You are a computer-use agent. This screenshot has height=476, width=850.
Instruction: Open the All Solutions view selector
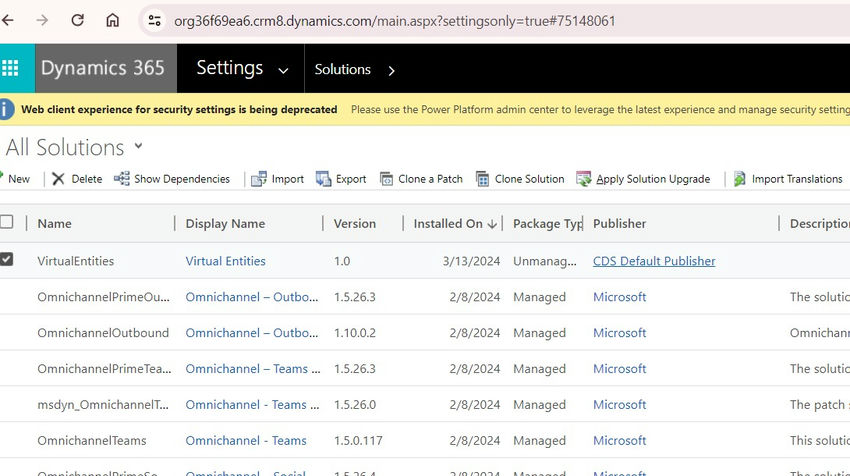point(138,146)
